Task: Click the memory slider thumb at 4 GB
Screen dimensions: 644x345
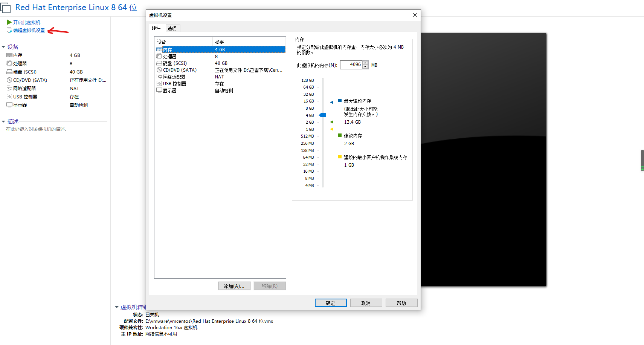Action: pyautogui.click(x=323, y=115)
